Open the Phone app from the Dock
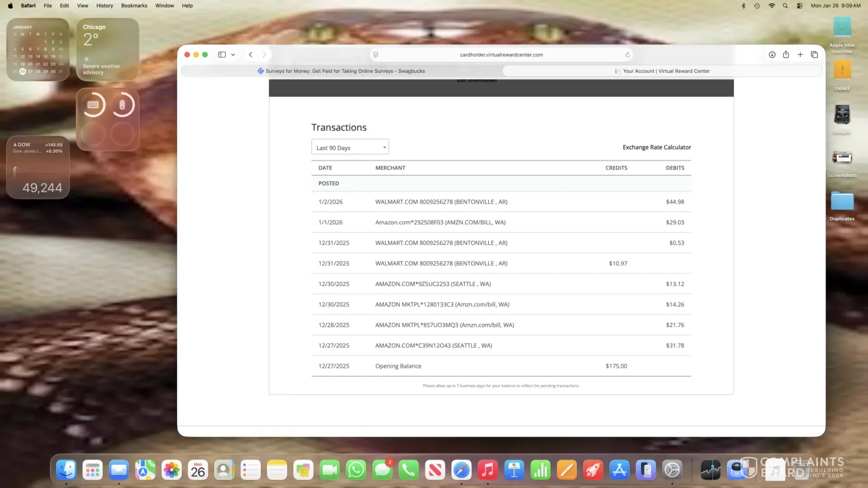868x488 pixels. [409, 470]
